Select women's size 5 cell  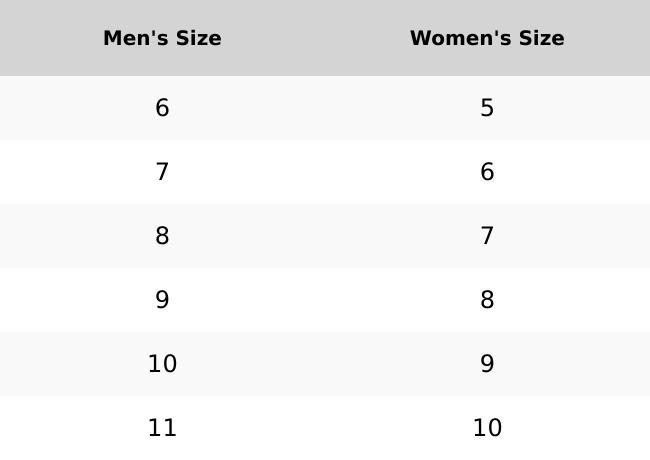(487, 108)
